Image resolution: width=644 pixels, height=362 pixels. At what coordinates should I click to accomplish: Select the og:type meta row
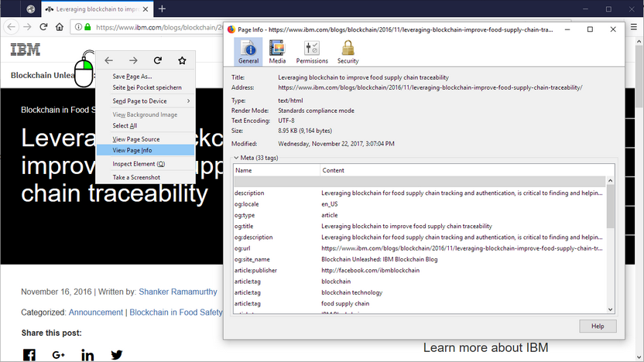tap(420, 215)
